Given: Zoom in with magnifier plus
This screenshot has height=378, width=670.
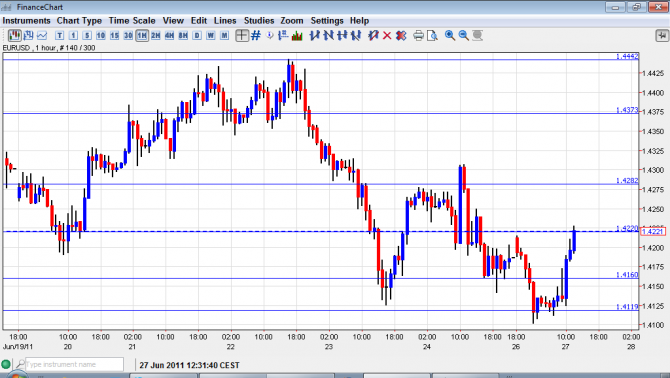Looking at the screenshot, I should 450,35.
